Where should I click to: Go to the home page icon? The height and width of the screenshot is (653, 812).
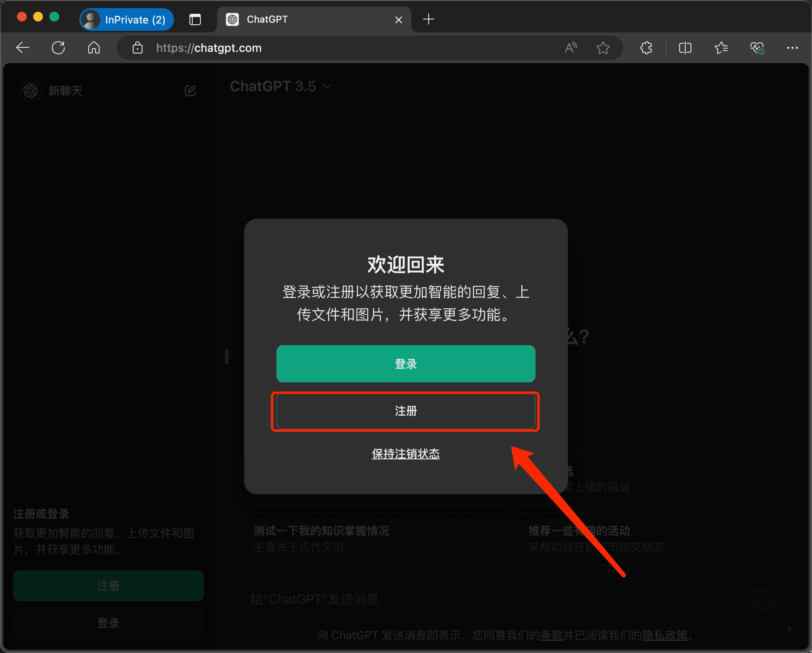(94, 48)
